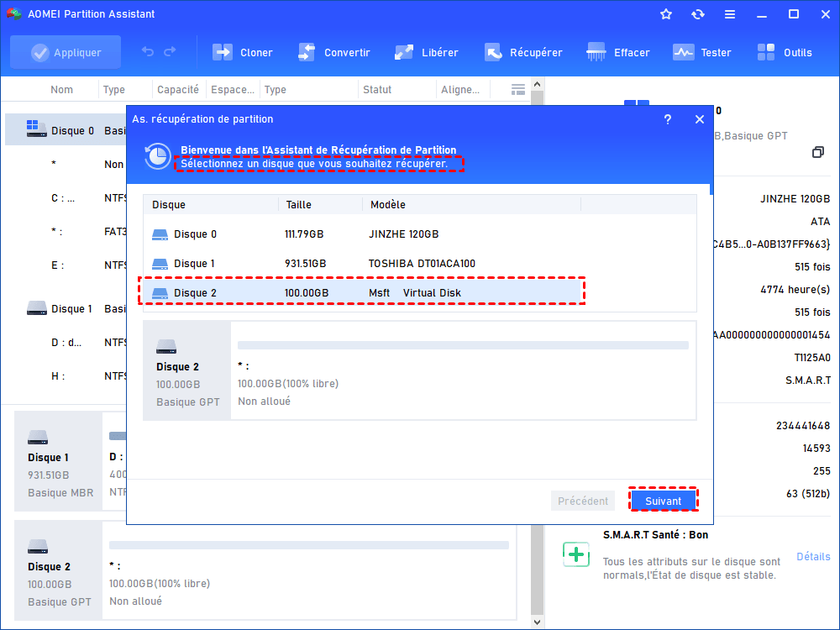This screenshot has width=840, height=630.
Task: Select the E: partition row
Action: click(66, 265)
